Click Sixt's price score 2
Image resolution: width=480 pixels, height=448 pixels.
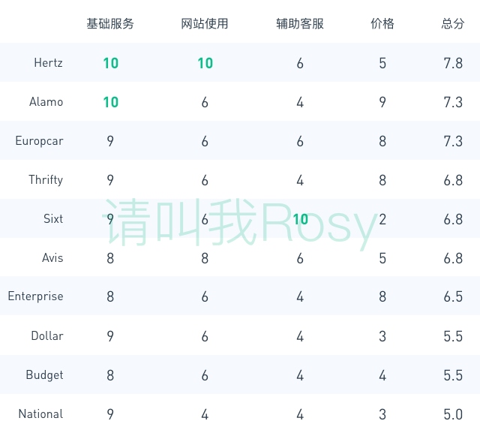(382, 219)
